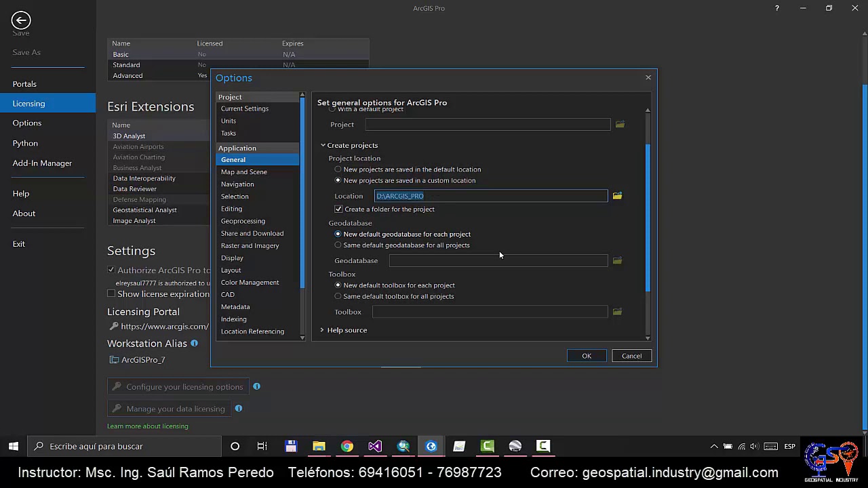
Task: Confirm options with OK button
Action: coord(587,356)
